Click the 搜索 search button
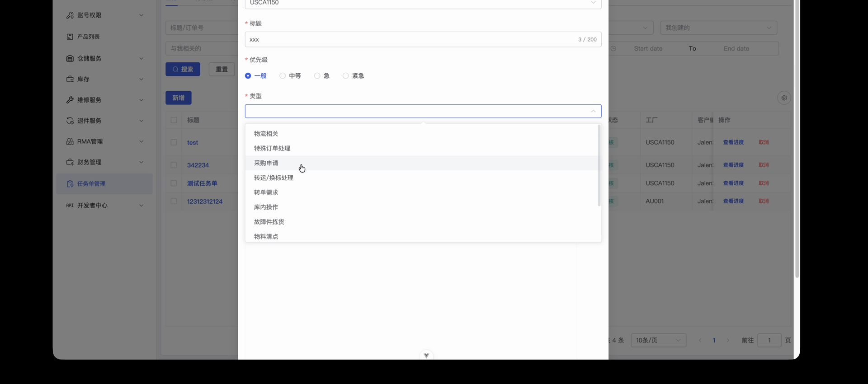This screenshot has width=868, height=384. click(x=183, y=69)
